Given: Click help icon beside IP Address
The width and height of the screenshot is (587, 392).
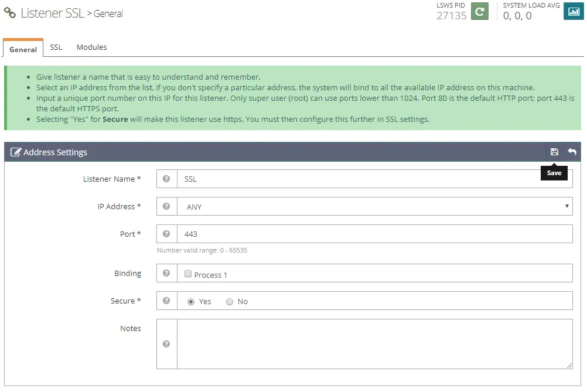Looking at the screenshot, I should pyautogui.click(x=166, y=206).
